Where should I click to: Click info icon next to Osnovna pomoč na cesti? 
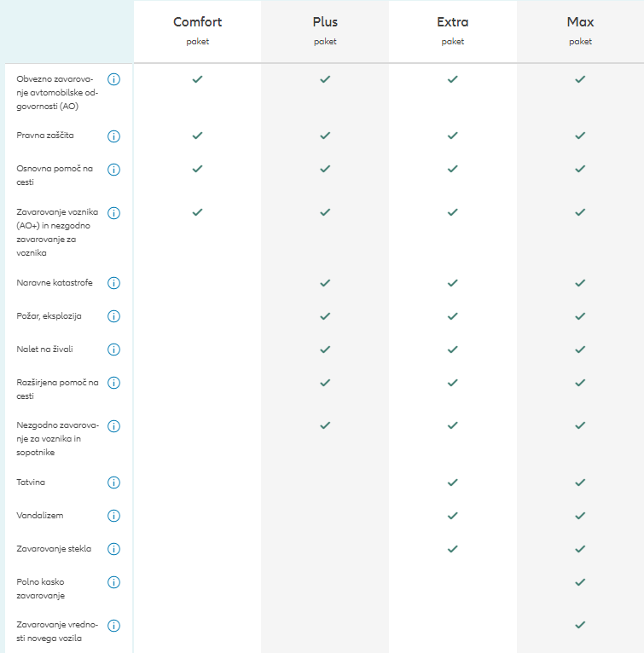click(113, 170)
